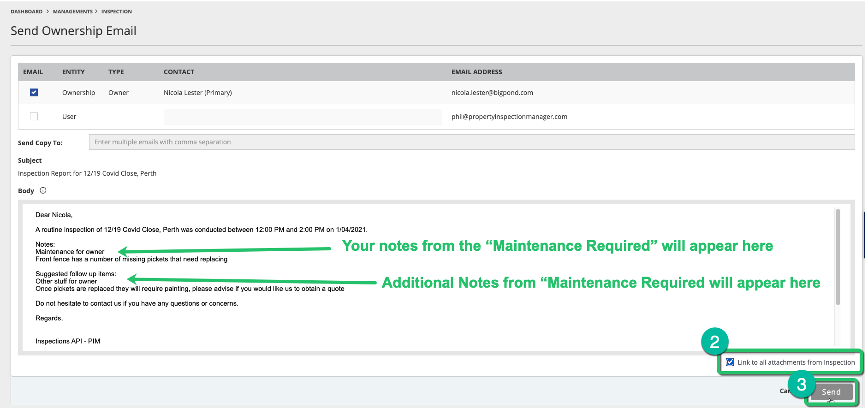Send the ownership email
This screenshot has width=868, height=408.
(831, 392)
